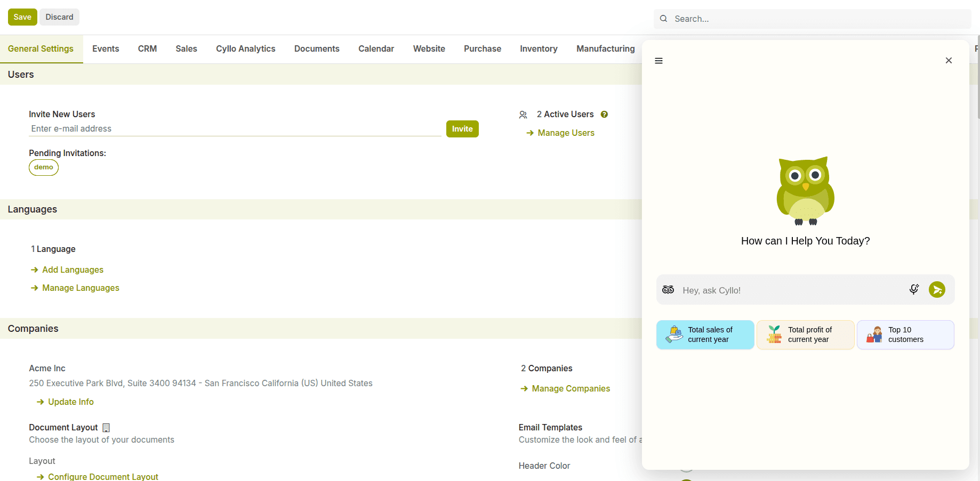Click the demo pending invitation tag

pos(44,167)
